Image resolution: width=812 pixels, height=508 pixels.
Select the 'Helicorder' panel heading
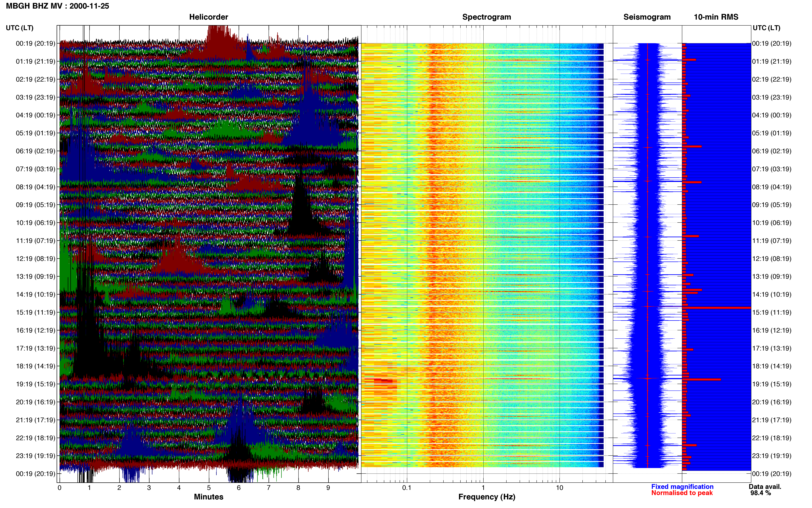(209, 17)
